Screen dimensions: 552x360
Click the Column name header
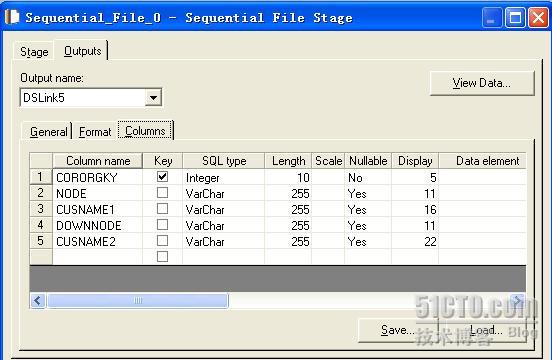(98, 161)
